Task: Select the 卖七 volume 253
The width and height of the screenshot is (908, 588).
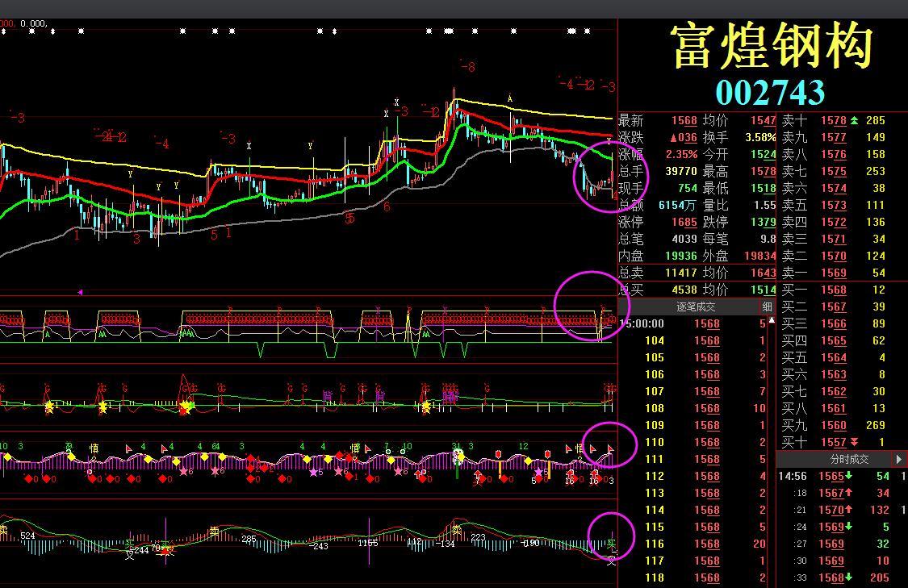Action: 876,171
